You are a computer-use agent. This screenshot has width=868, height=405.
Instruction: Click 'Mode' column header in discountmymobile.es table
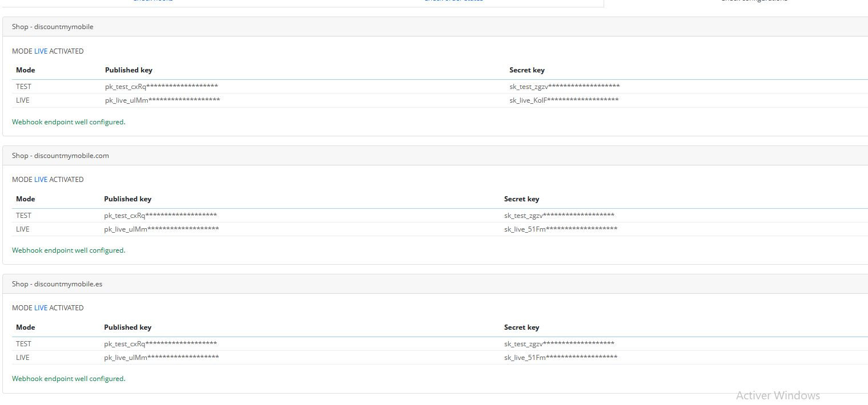click(x=26, y=327)
